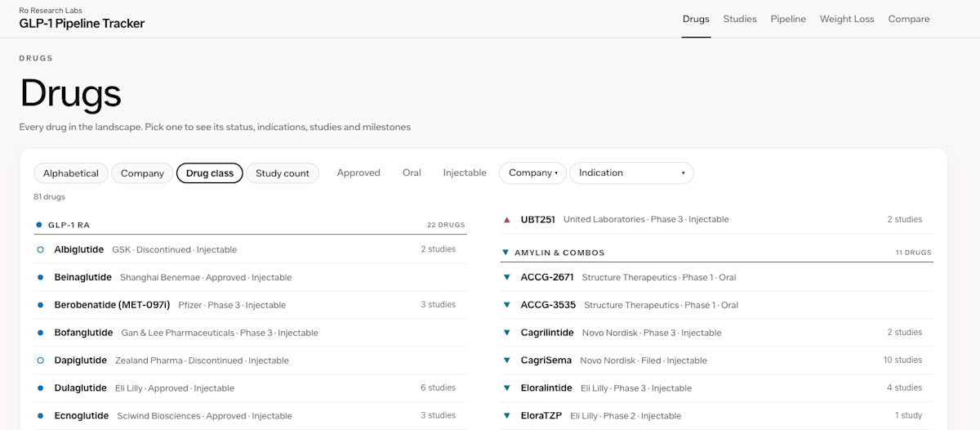980x430 pixels.
Task: Click the '22 DRUGS' group count
Action: [446, 225]
